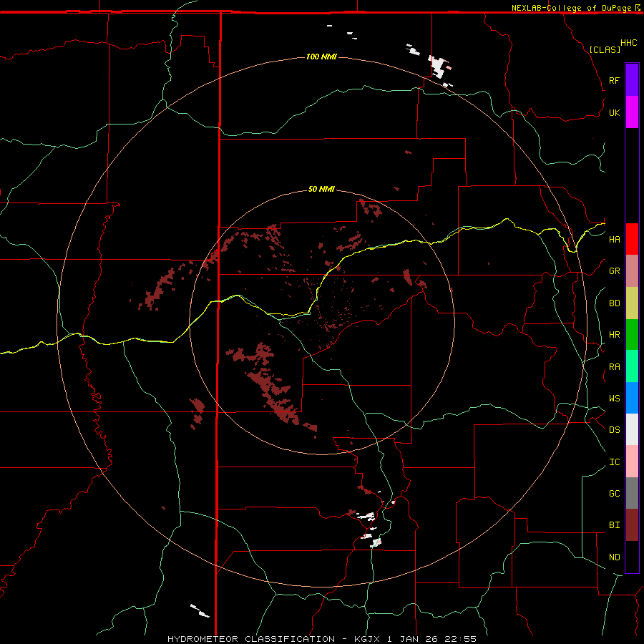This screenshot has height=644, width=644.
Task: Click the HA legend label
Action: click(x=614, y=239)
